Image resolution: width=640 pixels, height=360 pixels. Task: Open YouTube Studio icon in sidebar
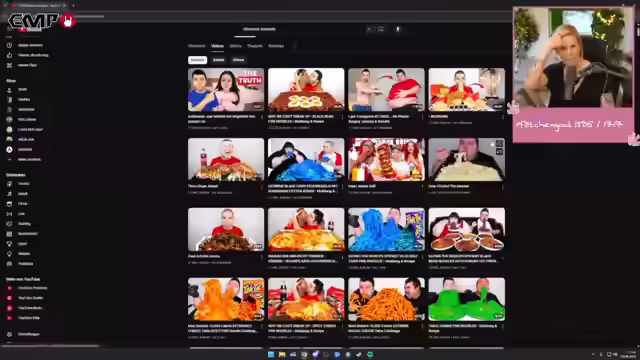click(x=9, y=298)
